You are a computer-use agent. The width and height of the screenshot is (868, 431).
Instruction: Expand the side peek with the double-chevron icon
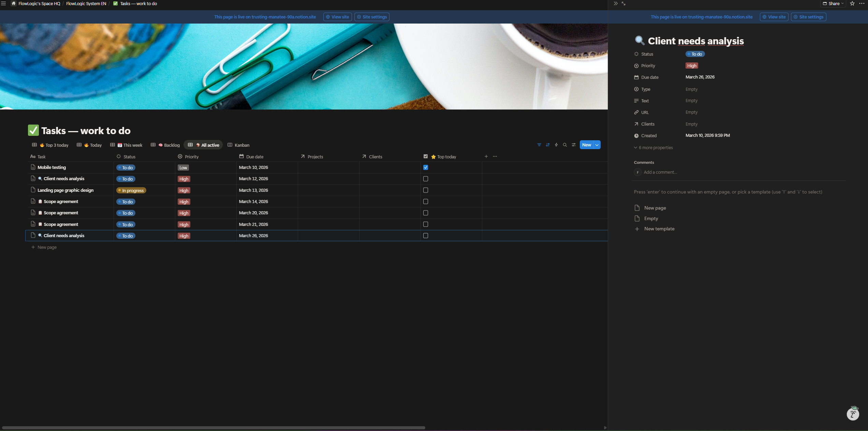[x=615, y=3]
